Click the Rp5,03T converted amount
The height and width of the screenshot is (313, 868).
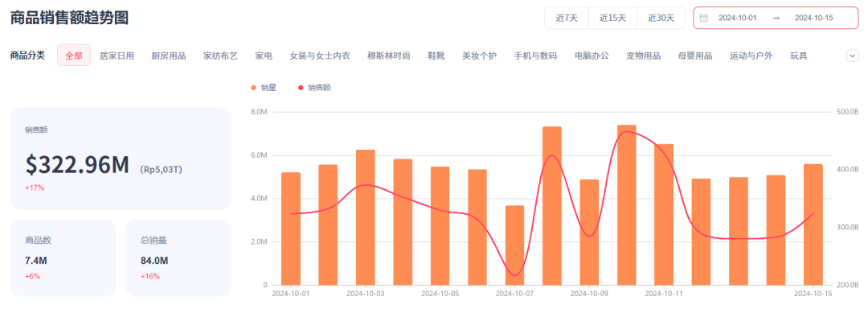point(161,169)
